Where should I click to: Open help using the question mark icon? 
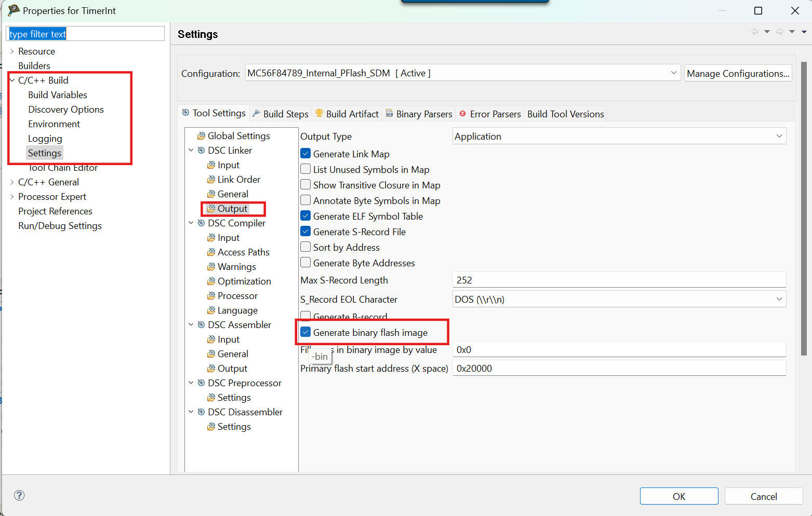click(x=19, y=496)
